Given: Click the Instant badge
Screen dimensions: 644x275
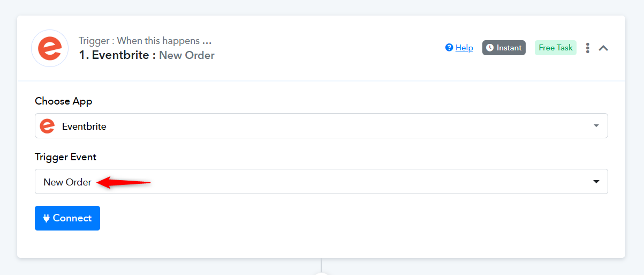Looking at the screenshot, I should tap(504, 48).
